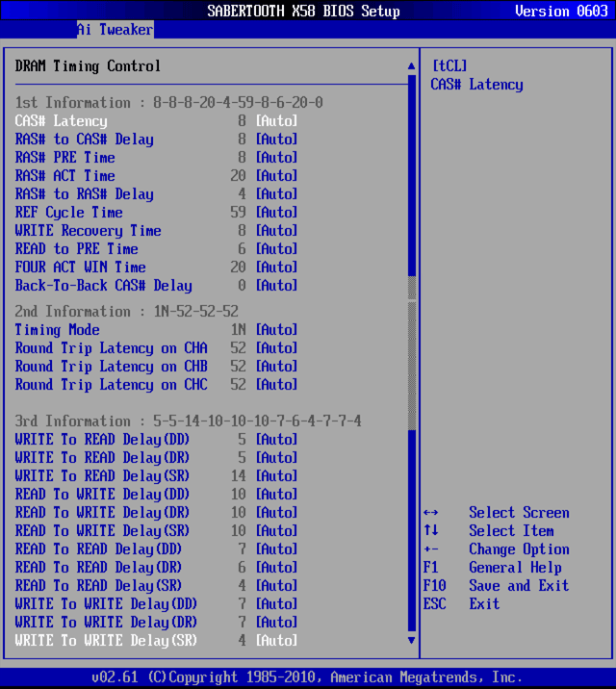Select Back-To-Back CAS# Delay [Auto] value
616x689 pixels.
click(x=276, y=286)
